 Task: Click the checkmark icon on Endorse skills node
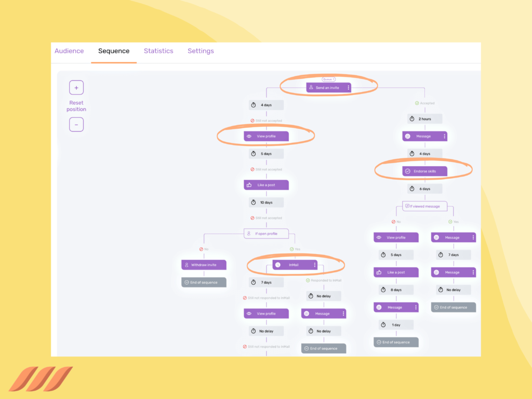click(x=408, y=171)
